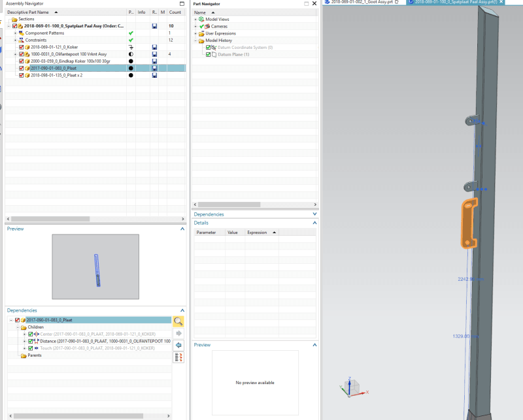
Task: Click the Model History folder icon
Action: click(201, 40)
